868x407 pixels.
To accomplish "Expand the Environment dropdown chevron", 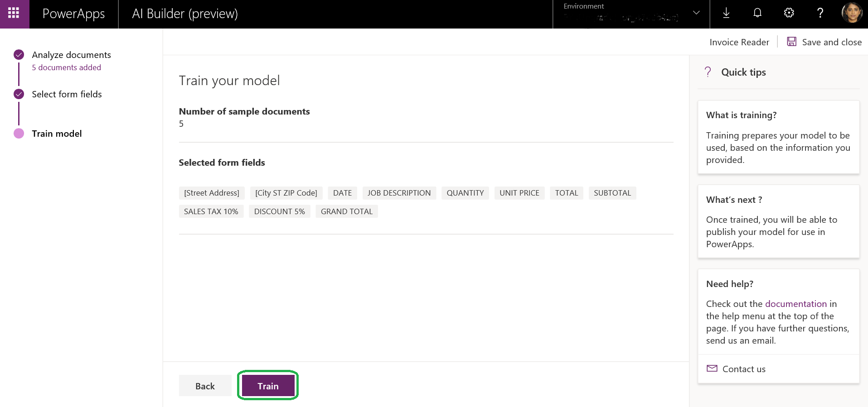I will click(x=696, y=13).
